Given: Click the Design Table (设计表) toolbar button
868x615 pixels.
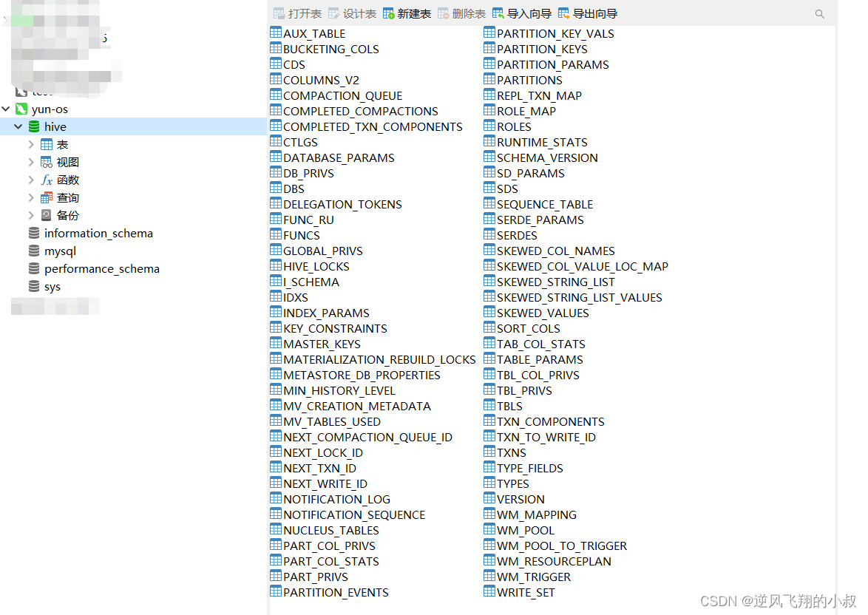Looking at the screenshot, I should click(x=352, y=14).
